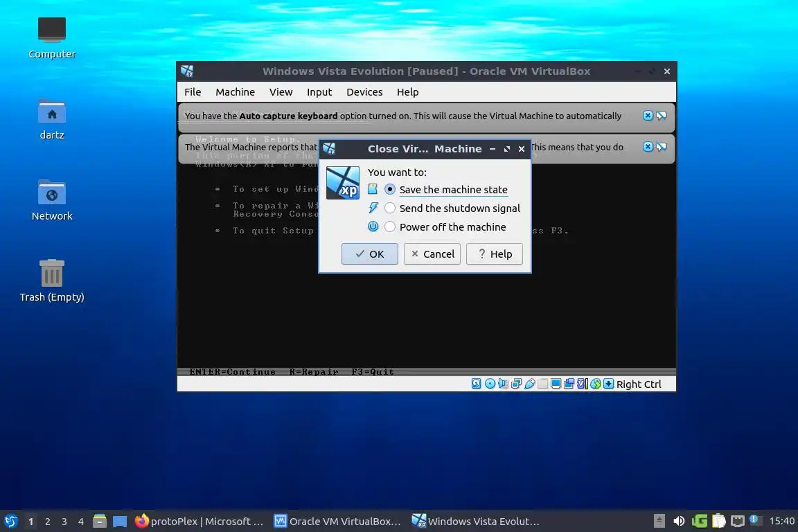The height and width of the screenshot is (532, 798).
Task: Click the mouse integration indicator icon
Action: tap(596, 384)
